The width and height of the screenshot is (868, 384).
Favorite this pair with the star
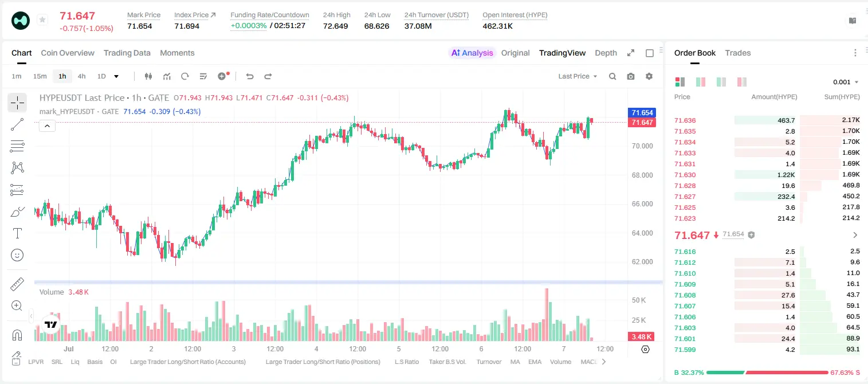click(x=42, y=20)
